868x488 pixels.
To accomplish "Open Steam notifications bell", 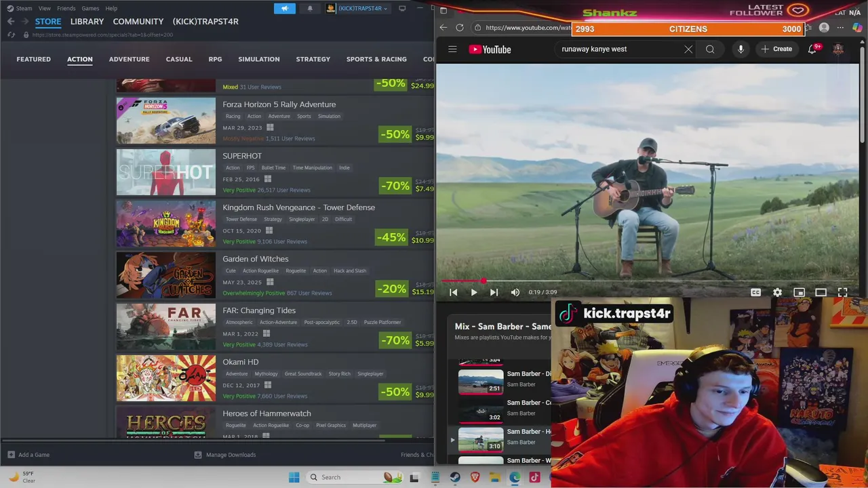I will click(x=310, y=8).
